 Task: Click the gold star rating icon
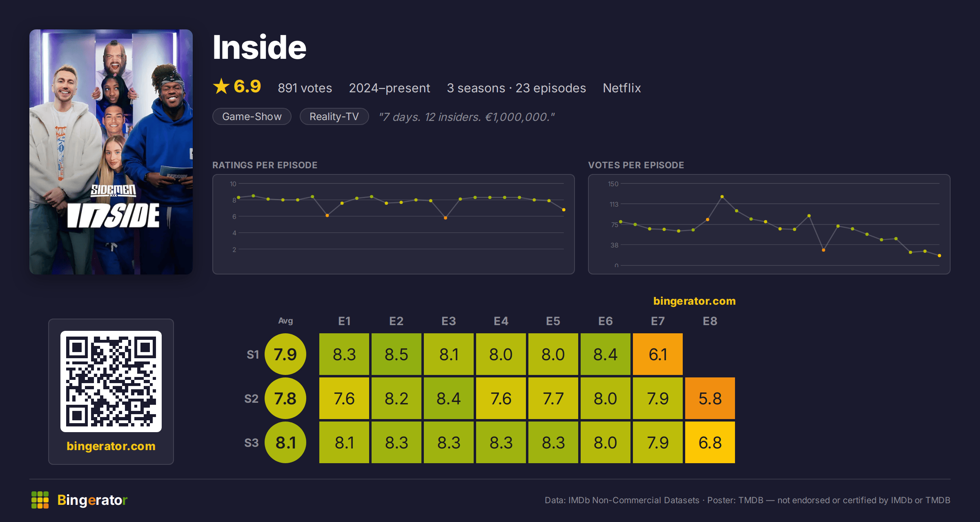click(x=221, y=86)
